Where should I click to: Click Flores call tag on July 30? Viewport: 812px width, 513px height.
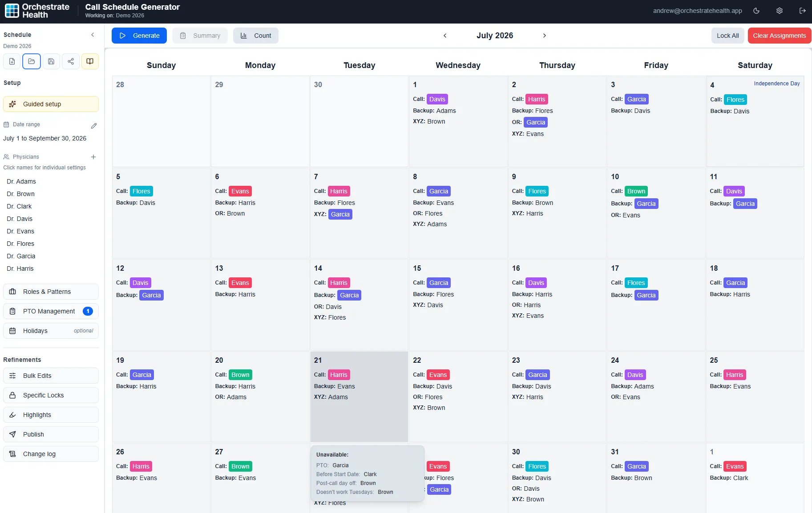point(537,466)
